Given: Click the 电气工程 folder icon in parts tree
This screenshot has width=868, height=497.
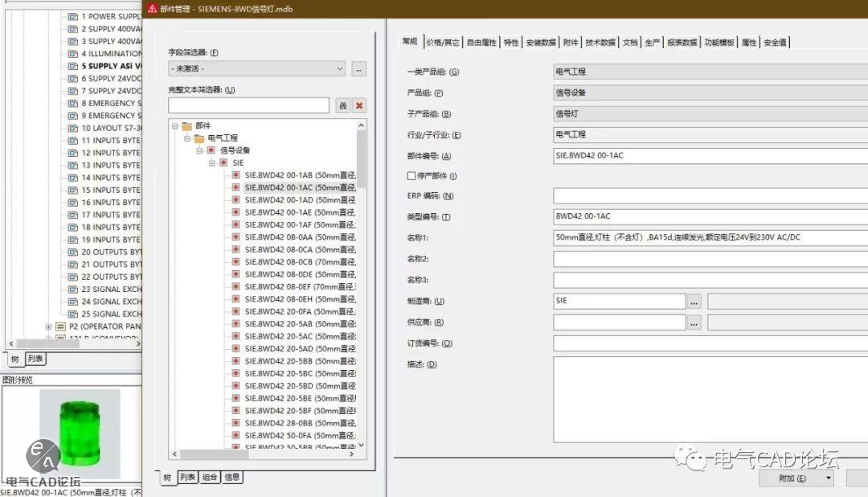Looking at the screenshot, I should pyautogui.click(x=199, y=138).
